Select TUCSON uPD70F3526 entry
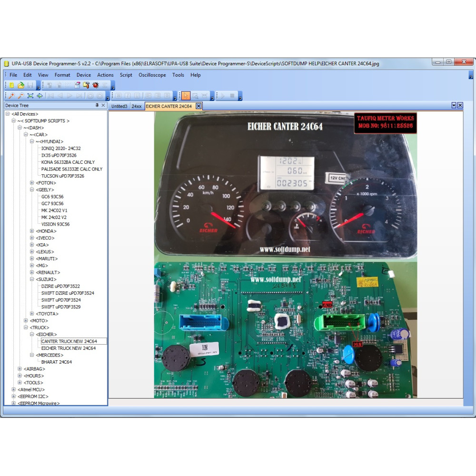 click(x=62, y=176)
